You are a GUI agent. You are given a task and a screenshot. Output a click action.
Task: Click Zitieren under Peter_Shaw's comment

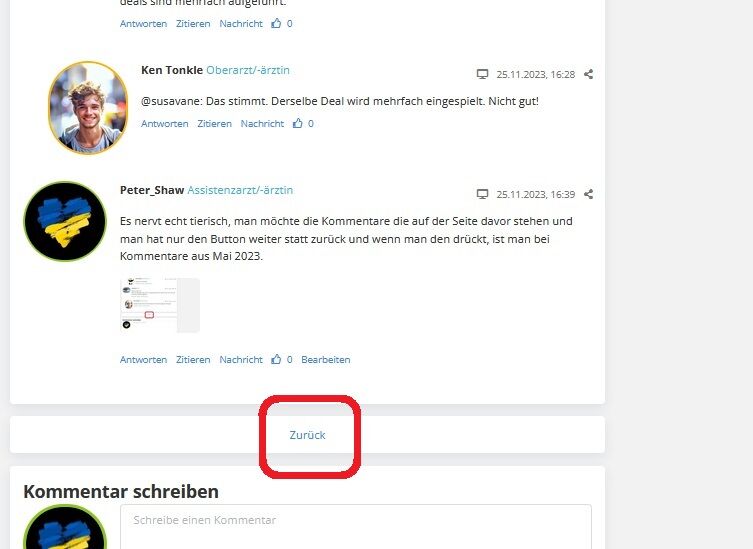coord(193,359)
